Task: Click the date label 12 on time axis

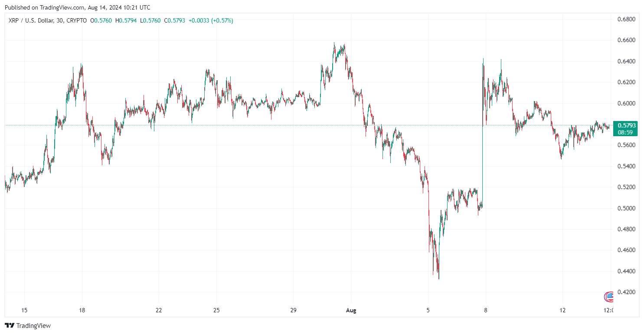Action: coord(562,311)
